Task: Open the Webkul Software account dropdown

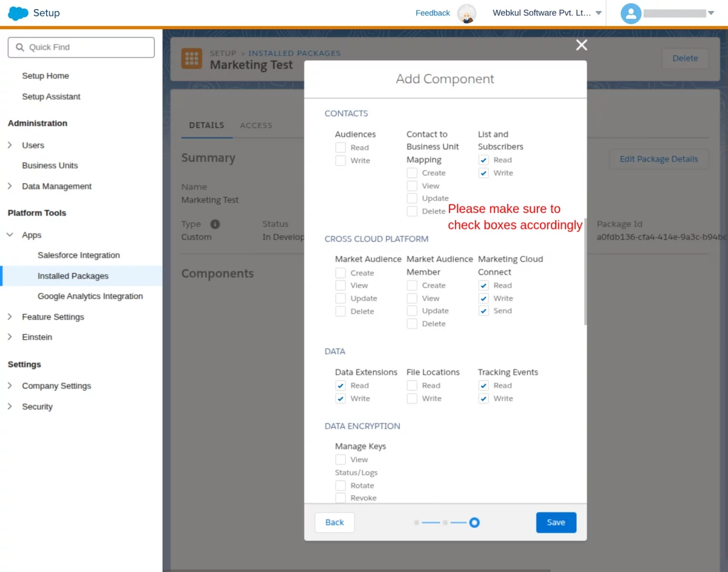Action: click(x=598, y=13)
